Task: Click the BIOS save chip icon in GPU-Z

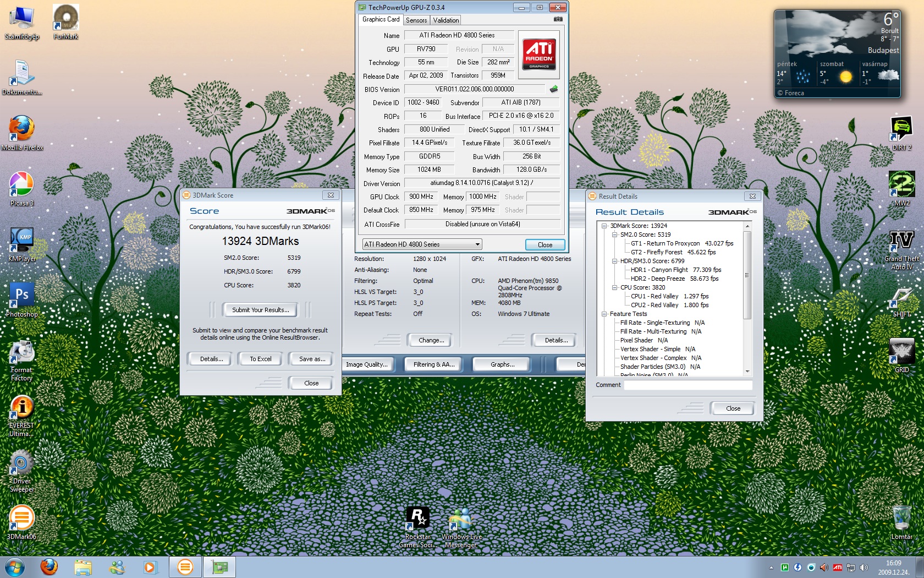Action: tap(554, 89)
